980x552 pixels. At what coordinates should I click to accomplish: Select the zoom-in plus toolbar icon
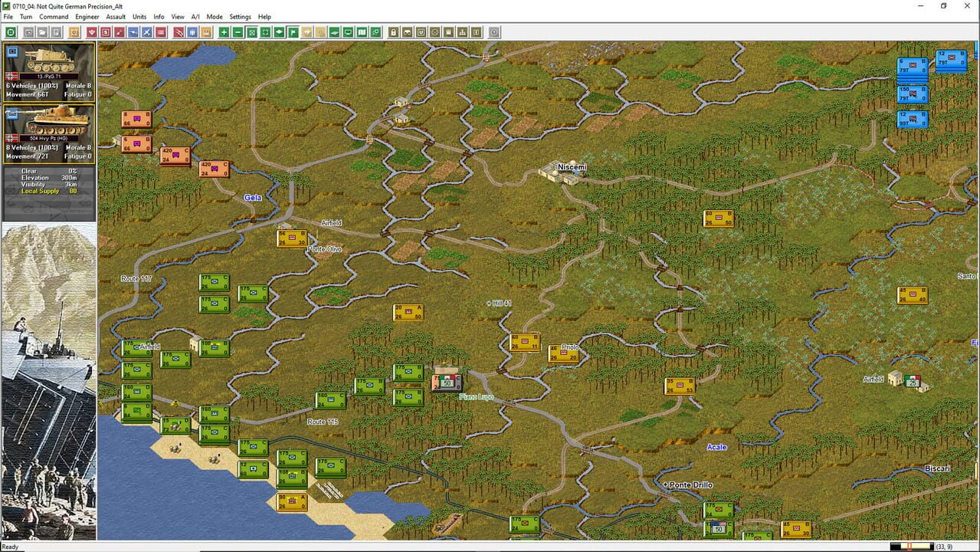point(224,32)
